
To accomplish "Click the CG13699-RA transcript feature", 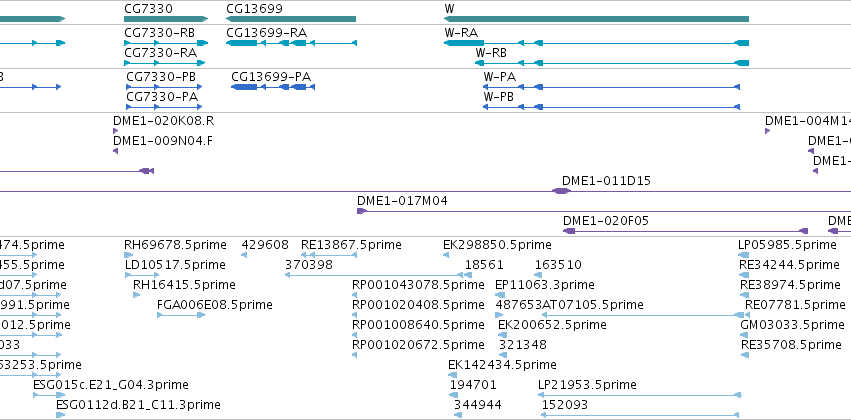I will (x=291, y=43).
